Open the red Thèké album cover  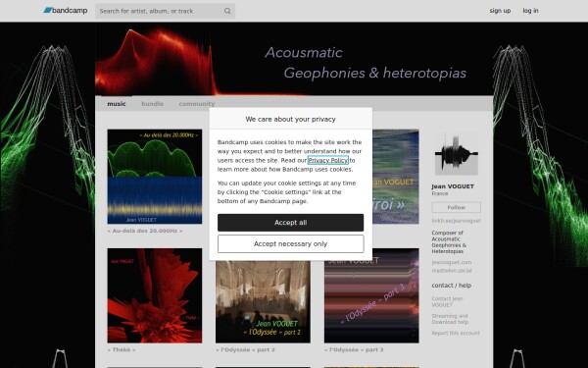(155, 295)
